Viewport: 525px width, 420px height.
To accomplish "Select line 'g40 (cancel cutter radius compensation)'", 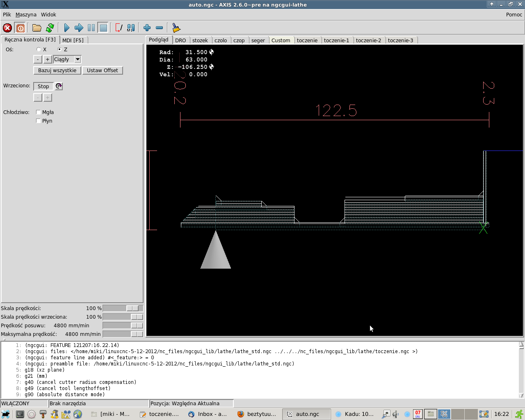I will pyautogui.click(x=80, y=382).
